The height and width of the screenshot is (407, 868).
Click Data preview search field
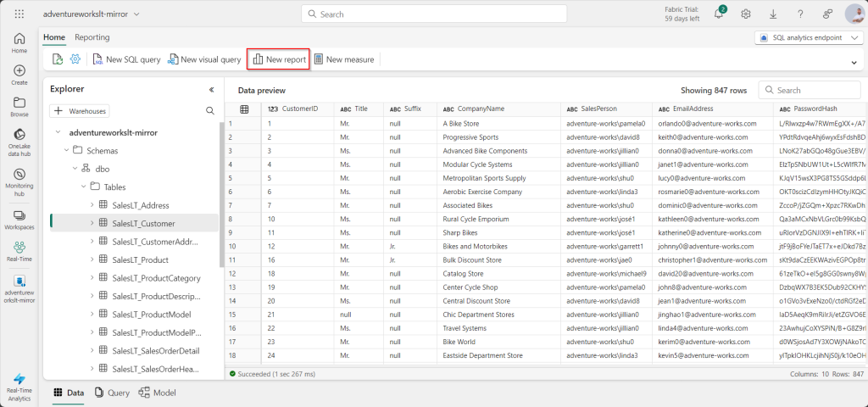point(810,90)
